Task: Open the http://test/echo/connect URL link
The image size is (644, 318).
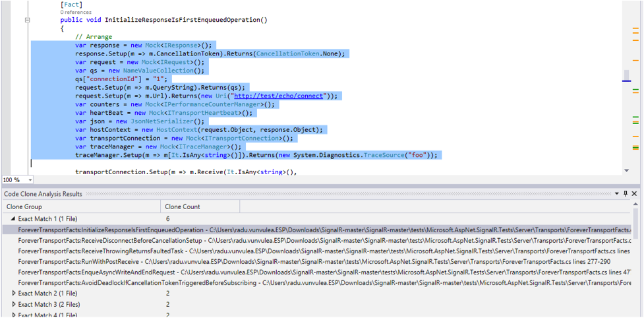Action: click(287, 96)
